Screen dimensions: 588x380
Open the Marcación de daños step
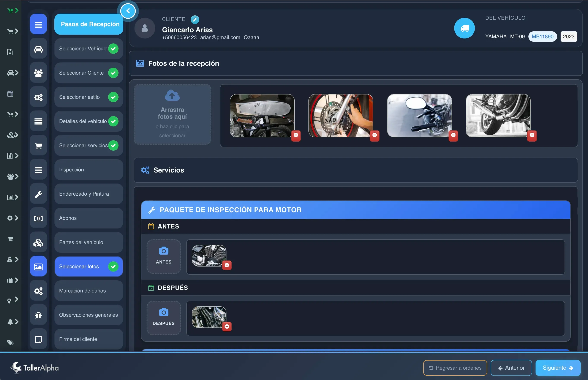89,291
